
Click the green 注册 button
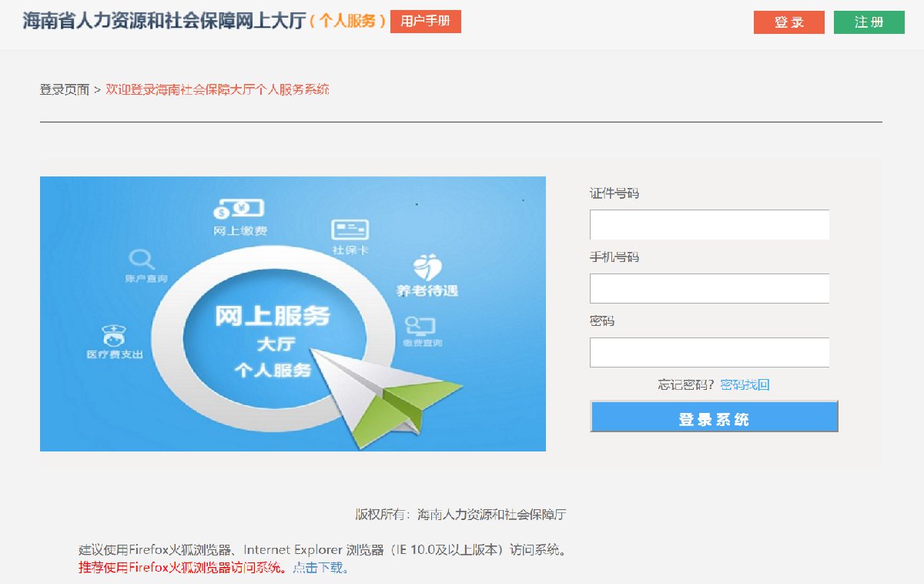869,22
